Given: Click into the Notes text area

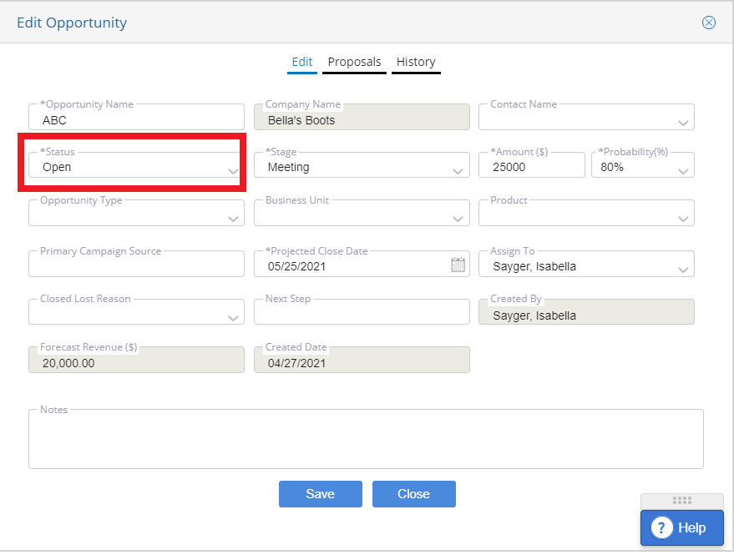Looking at the screenshot, I should coord(366,439).
